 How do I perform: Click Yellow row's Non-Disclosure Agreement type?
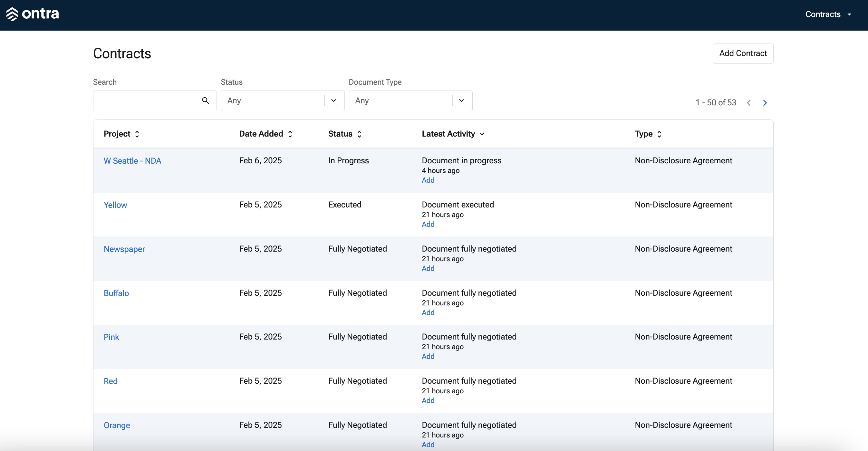point(683,205)
